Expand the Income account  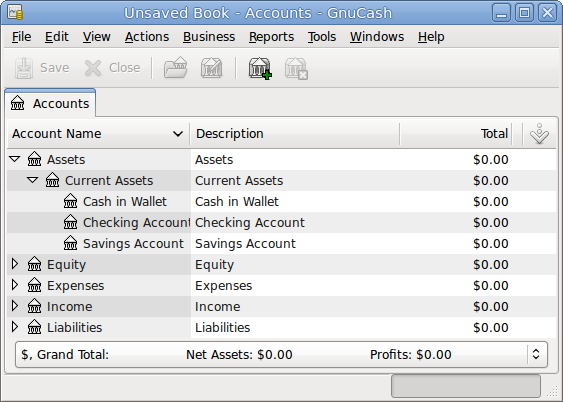[x=15, y=306]
